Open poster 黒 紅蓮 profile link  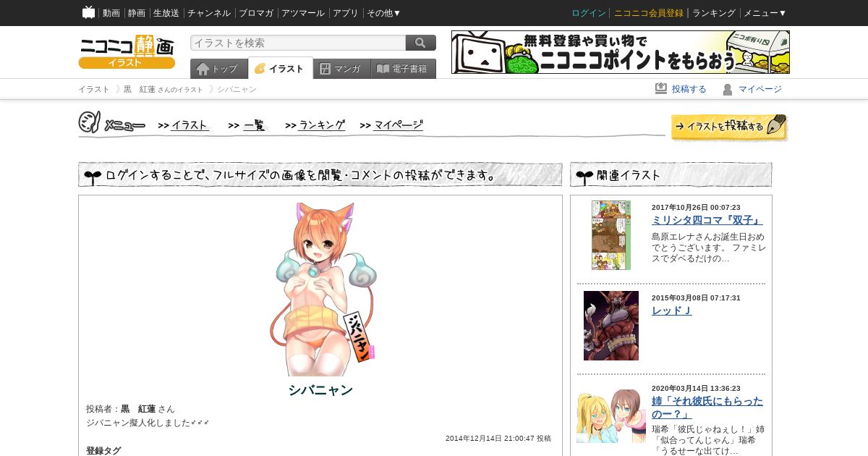(138, 409)
